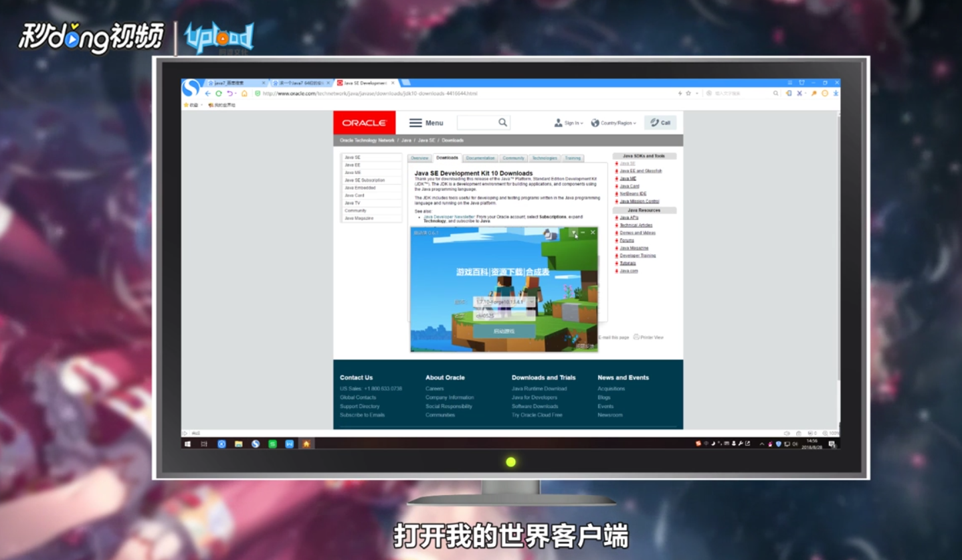
Task: Open 合成表 link in launcher
Action: pyautogui.click(x=537, y=272)
